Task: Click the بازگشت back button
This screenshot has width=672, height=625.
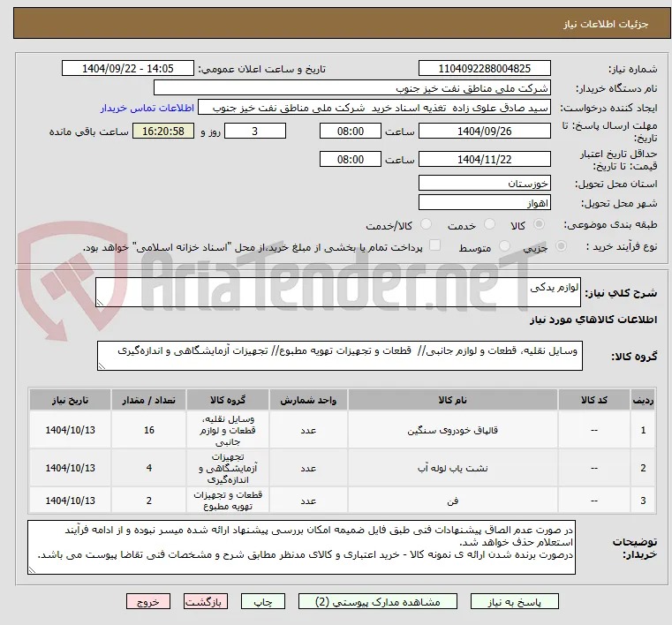Action: point(205,601)
